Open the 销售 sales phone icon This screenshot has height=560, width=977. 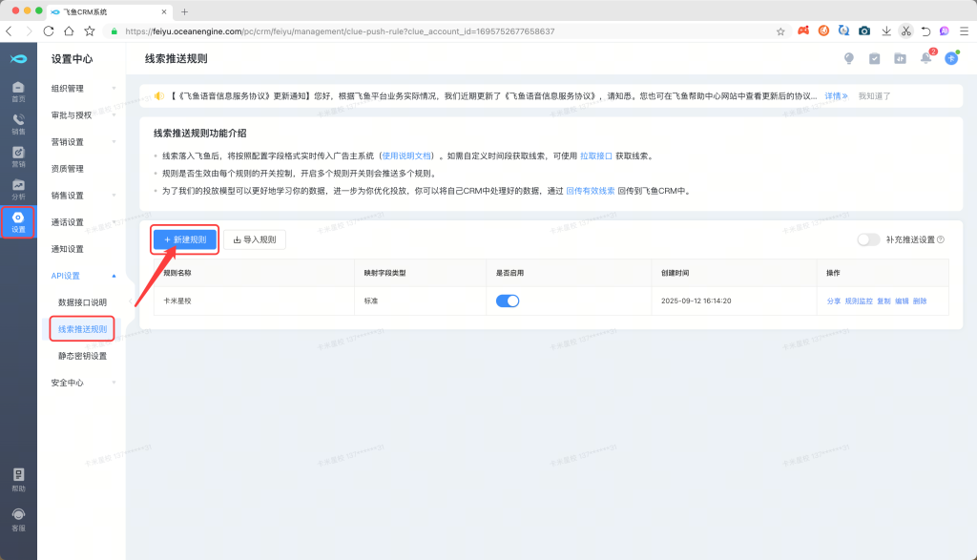pos(18,124)
